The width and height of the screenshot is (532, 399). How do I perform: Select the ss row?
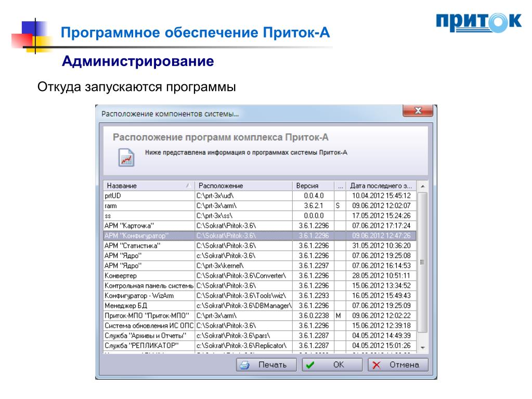pos(260,216)
